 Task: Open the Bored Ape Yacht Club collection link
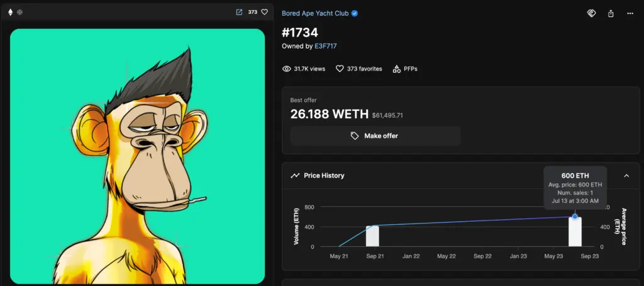tap(315, 14)
